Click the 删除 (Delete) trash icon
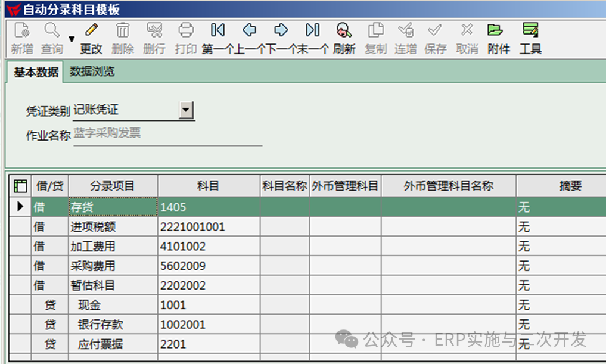This screenshot has height=364, width=606. pos(123,30)
